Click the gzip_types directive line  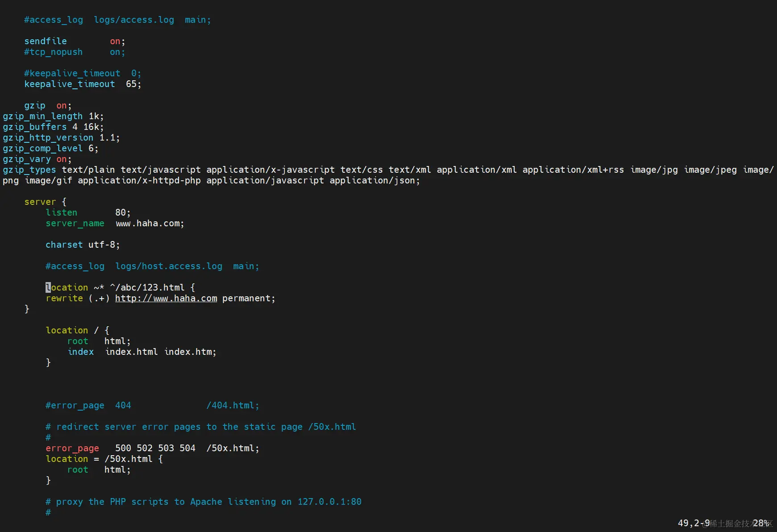388,175
